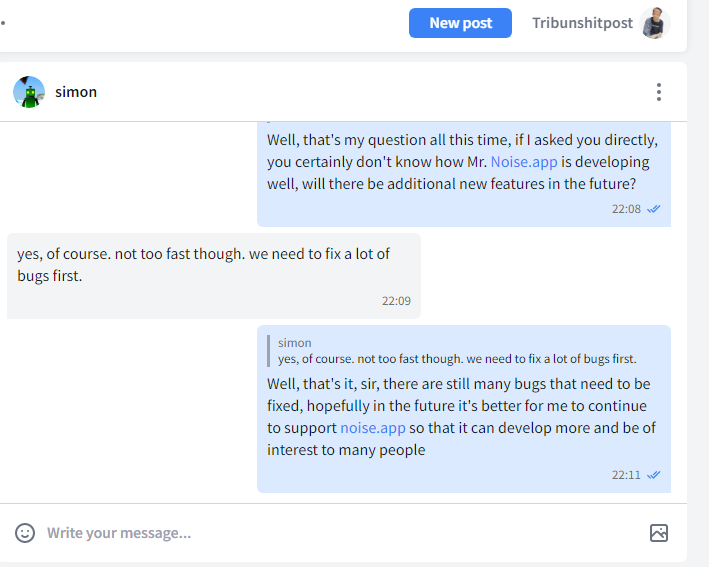
Task: Click the New post button
Action: [x=460, y=23]
